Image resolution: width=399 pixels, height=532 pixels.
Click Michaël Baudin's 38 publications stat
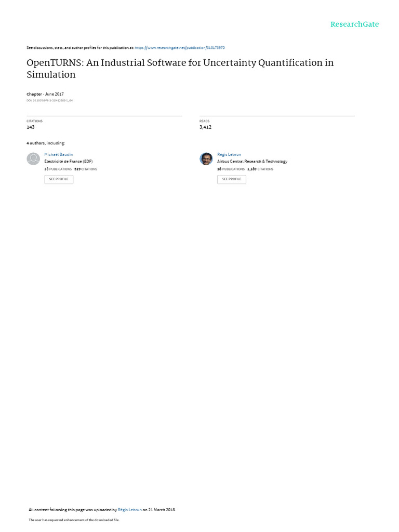tap(58, 169)
